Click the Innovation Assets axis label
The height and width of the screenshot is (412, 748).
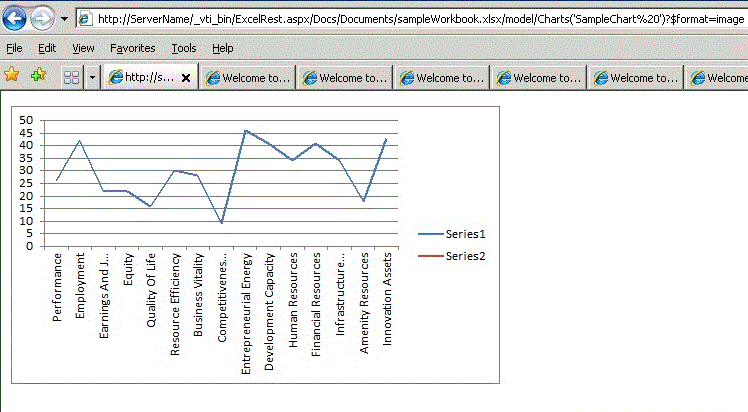pyautogui.click(x=387, y=299)
